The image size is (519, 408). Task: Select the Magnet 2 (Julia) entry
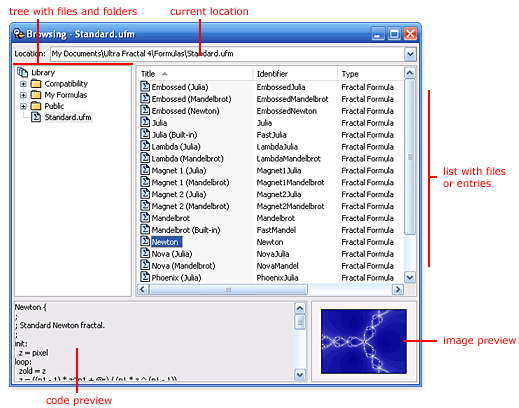click(179, 194)
